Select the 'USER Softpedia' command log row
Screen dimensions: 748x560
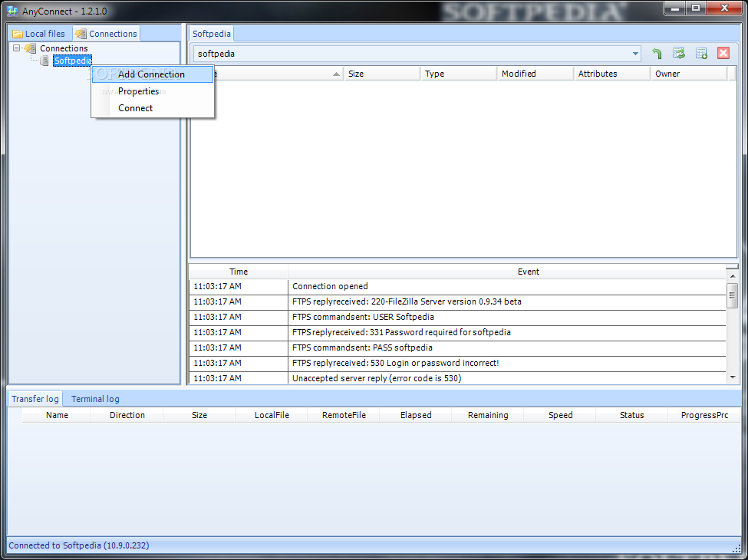click(458, 318)
